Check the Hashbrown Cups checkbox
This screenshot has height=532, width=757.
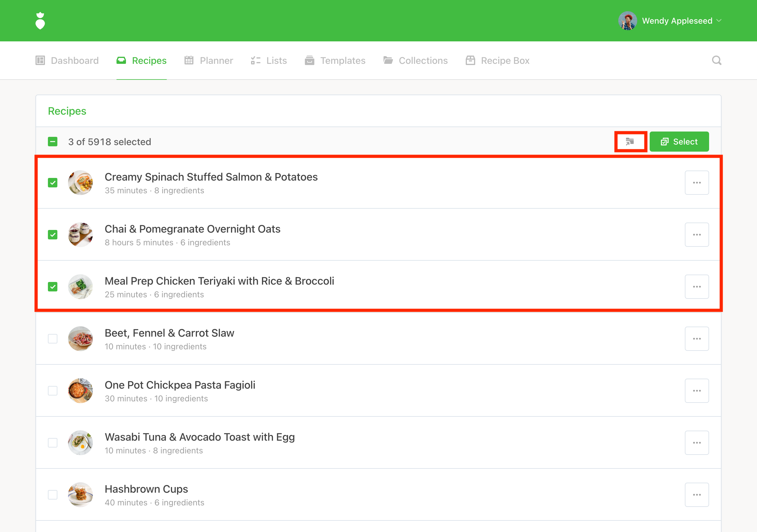coord(53,494)
